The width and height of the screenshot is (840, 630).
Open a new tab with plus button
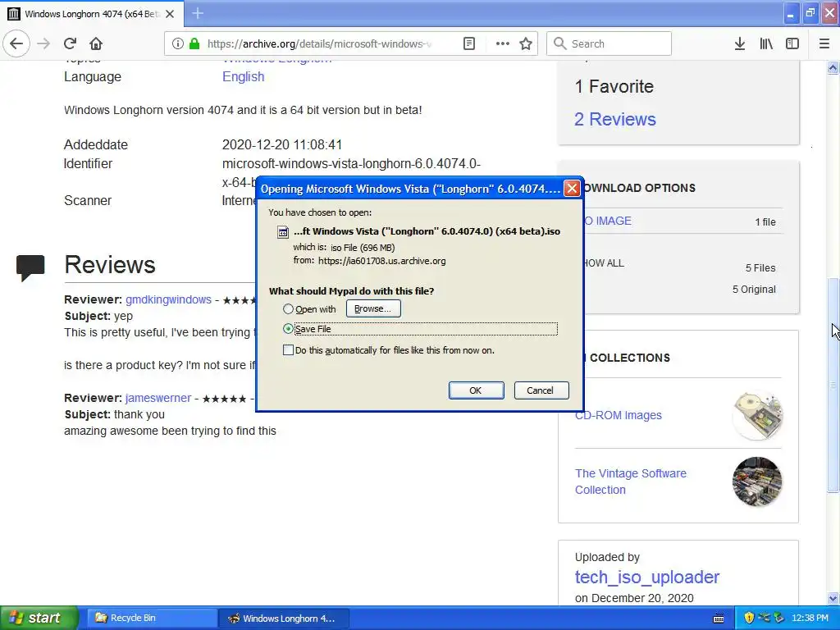(x=198, y=13)
